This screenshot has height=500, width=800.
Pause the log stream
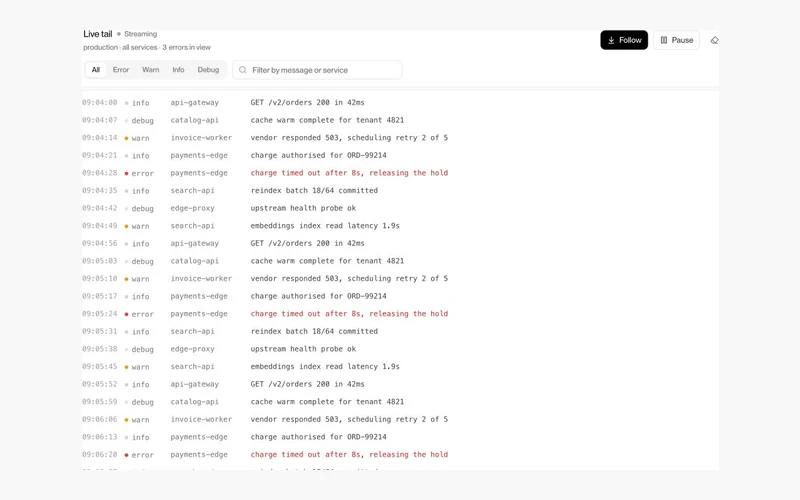(x=677, y=40)
